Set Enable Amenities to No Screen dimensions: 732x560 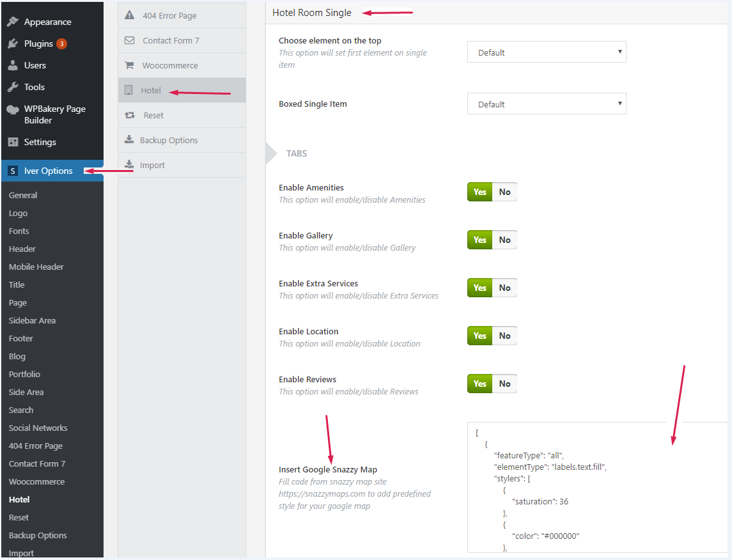tap(504, 192)
